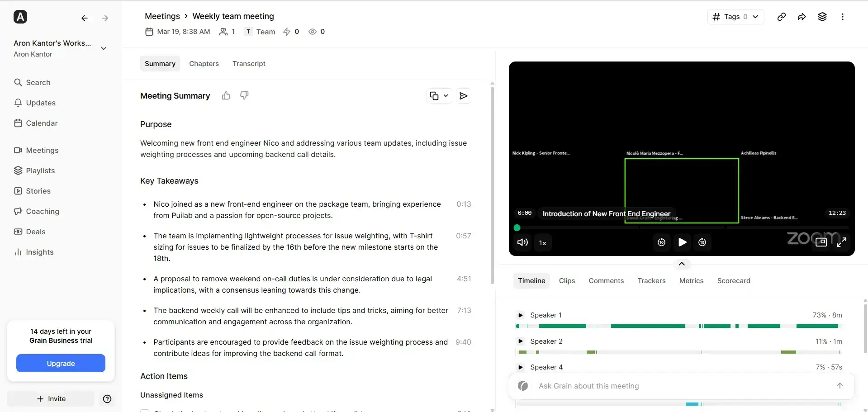Open the three-dot more options menu
Screen dimensions: 868x412
pyautogui.click(x=842, y=17)
